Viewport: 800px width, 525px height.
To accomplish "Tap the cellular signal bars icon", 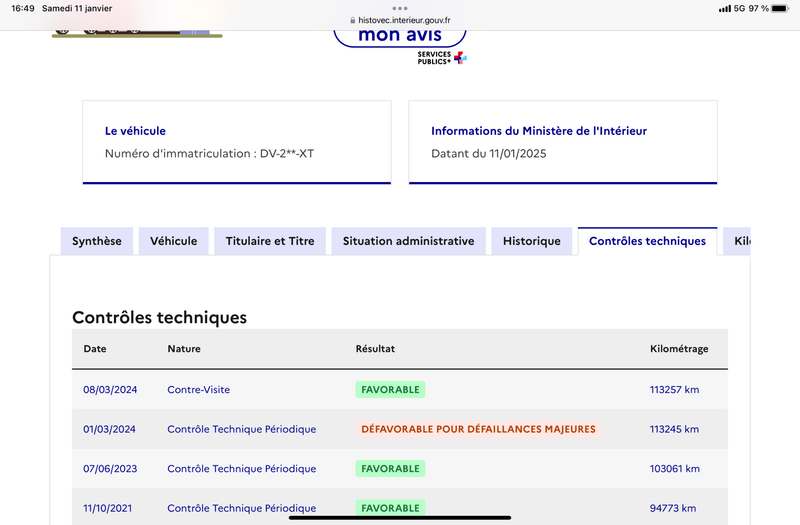I will (x=724, y=9).
